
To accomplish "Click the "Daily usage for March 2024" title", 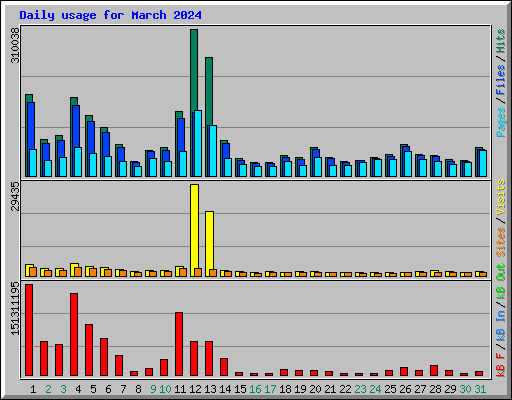I will point(110,15).
